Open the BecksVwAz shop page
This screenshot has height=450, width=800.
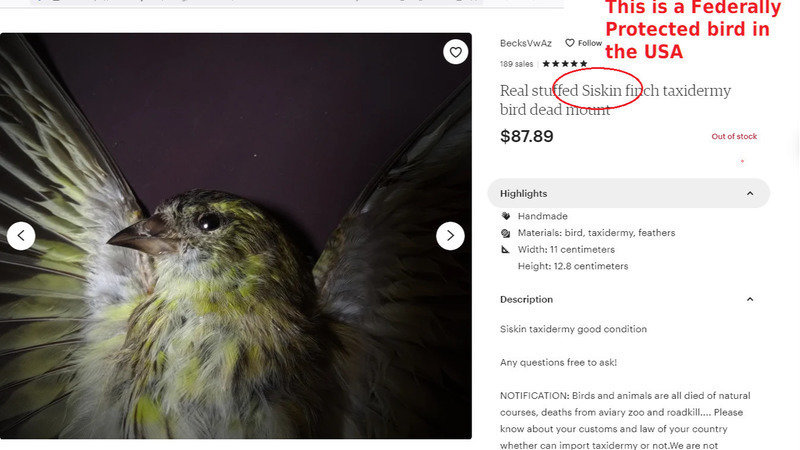pos(526,43)
